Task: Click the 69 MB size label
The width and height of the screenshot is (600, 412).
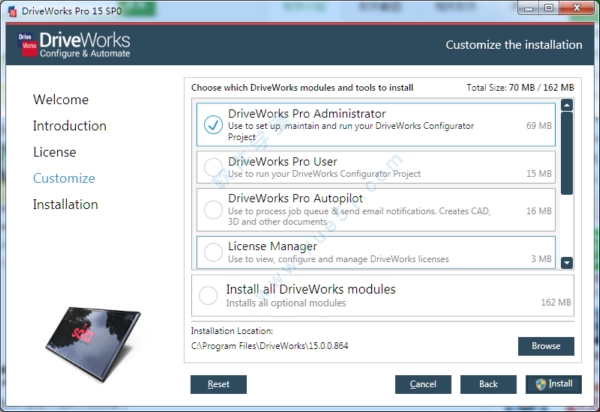Action: 539,125
